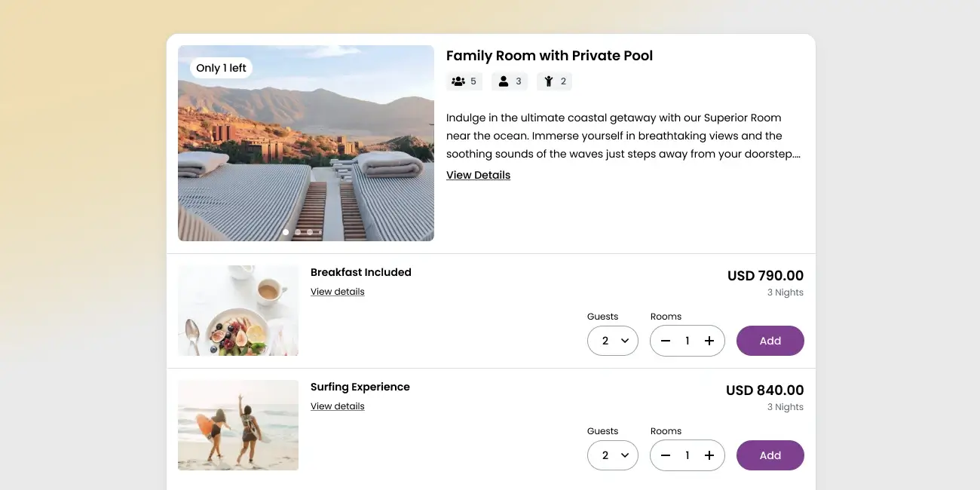Open View Details for Family Room
The width and height of the screenshot is (980, 490).
pos(478,175)
